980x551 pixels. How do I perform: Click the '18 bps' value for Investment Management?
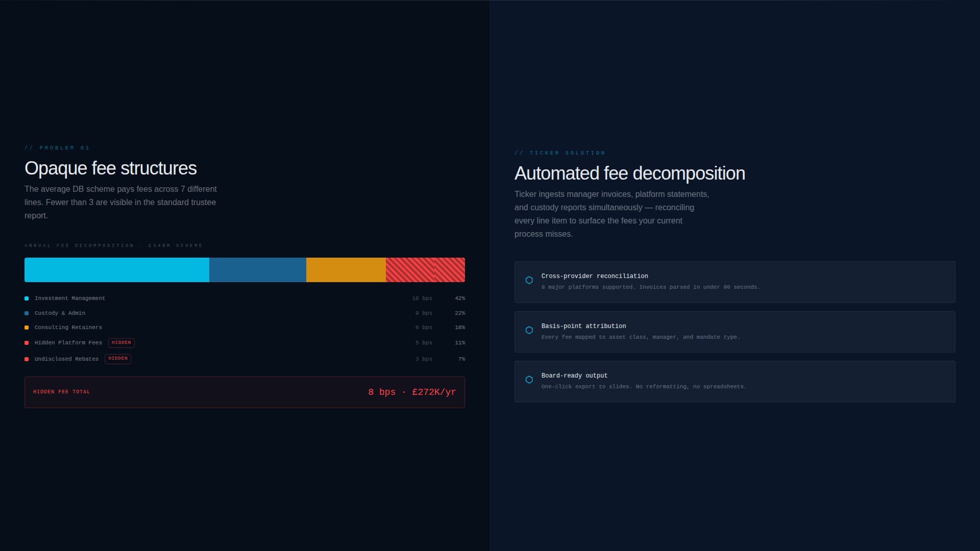(x=422, y=298)
